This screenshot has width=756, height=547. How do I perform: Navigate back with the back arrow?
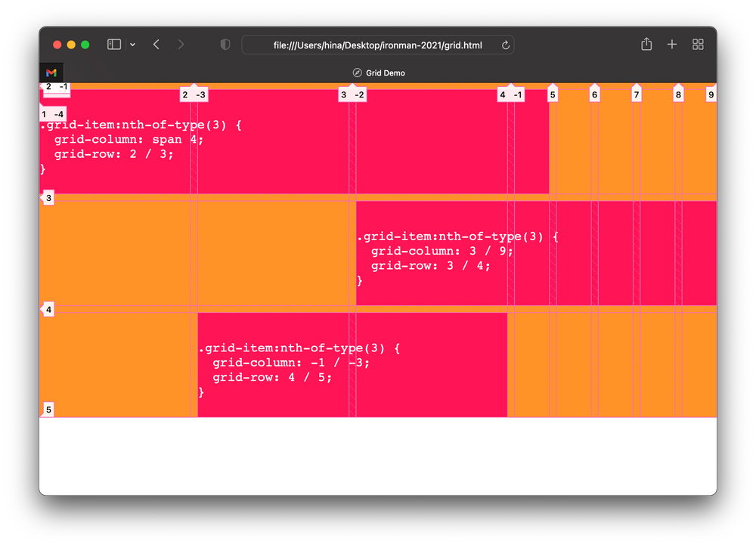156,45
